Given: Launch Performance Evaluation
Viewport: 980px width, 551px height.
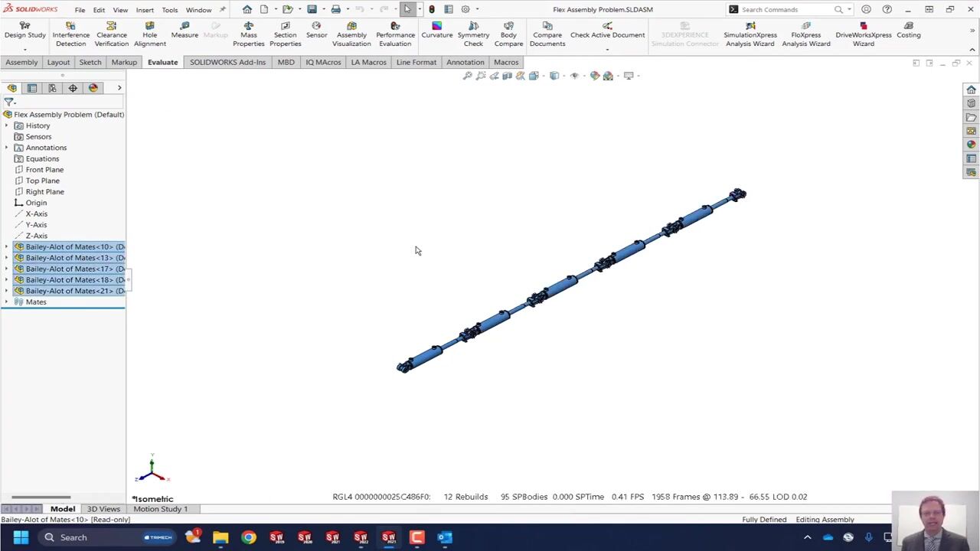Looking at the screenshot, I should tap(395, 34).
